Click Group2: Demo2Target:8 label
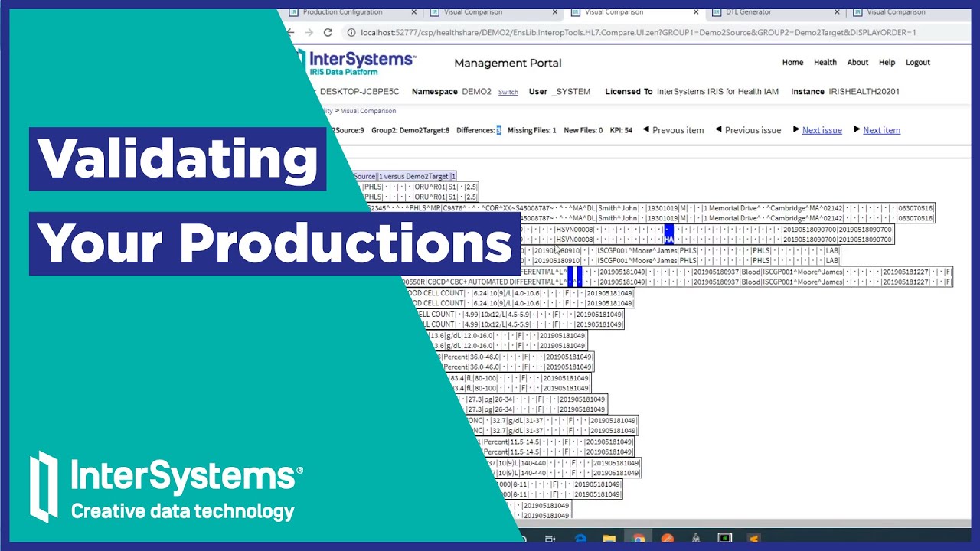Screen dimensions: 980x551 click(x=410, y=130)
